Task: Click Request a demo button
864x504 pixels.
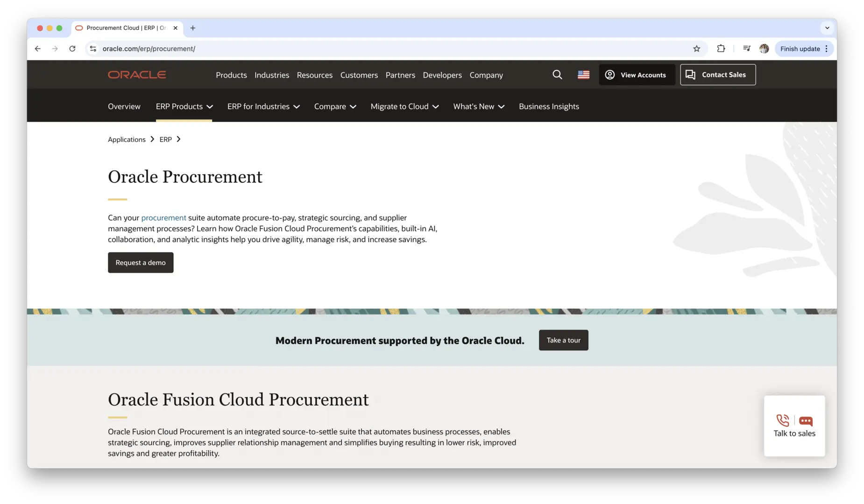Action: (141, 263)
